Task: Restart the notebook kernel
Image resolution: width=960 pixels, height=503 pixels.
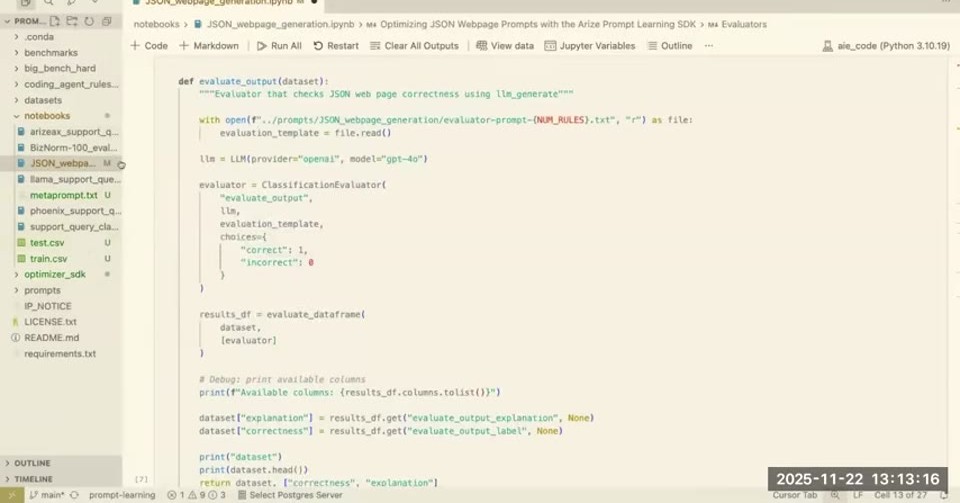Action: [x=336, y=46]
